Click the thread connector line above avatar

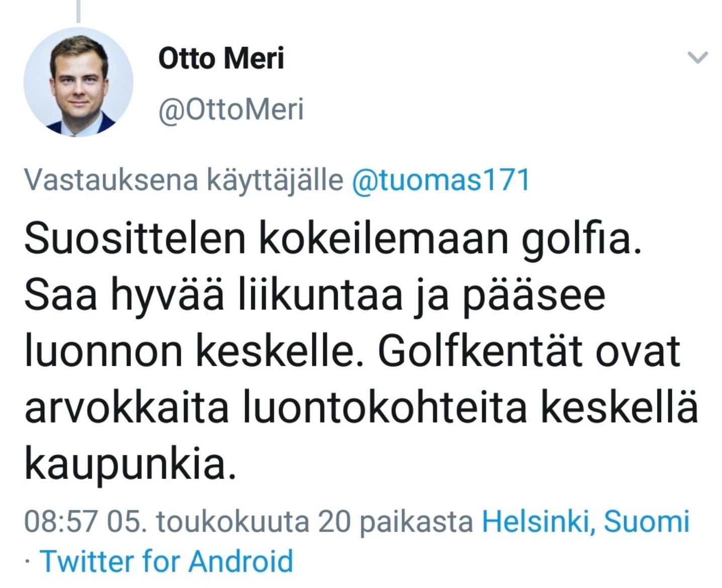[x=78, y=11]
